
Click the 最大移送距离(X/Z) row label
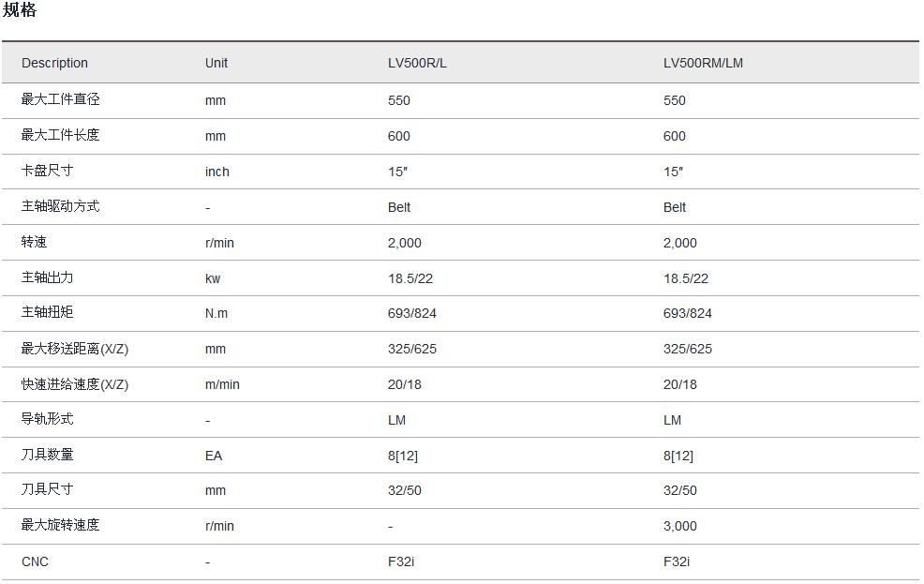pyautogui.click(x=75, y=349)
